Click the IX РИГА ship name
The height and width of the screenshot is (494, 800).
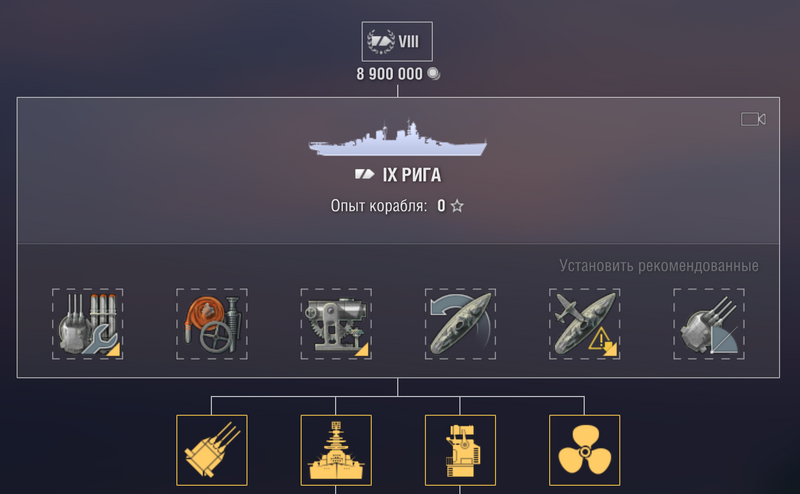[412, 175]
